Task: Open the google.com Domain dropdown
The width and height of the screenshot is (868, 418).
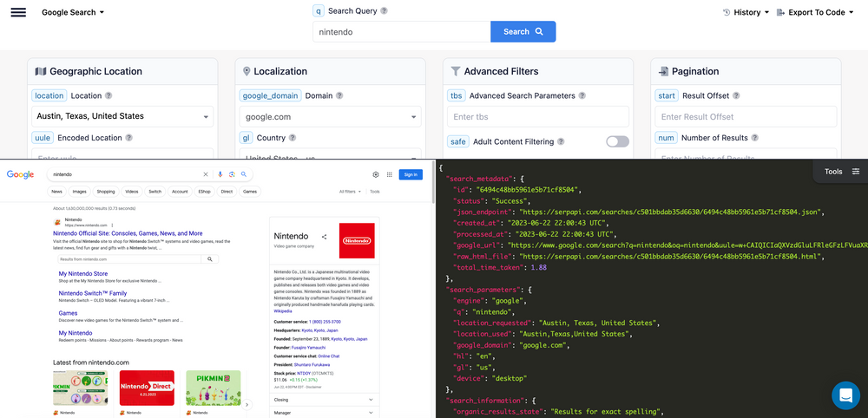Action: click(x=330, y=117)
